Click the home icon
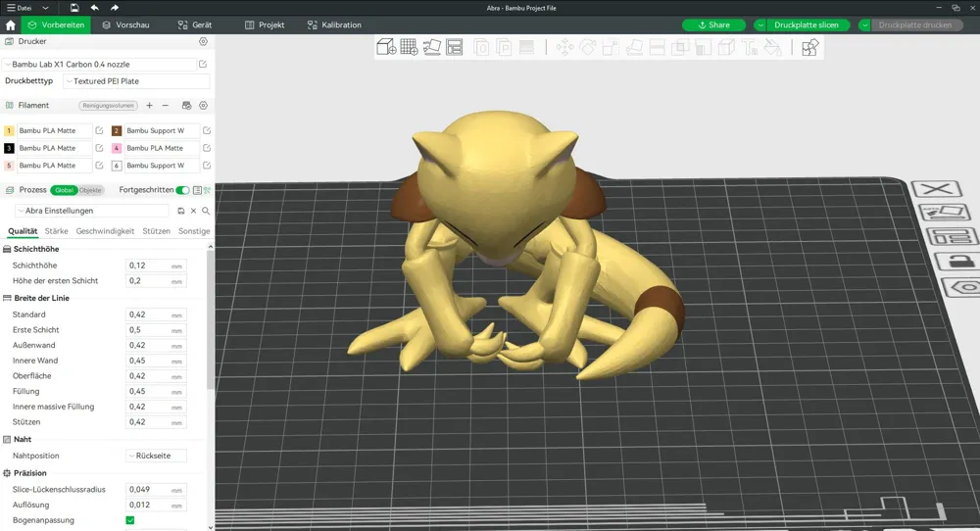This screenshot has width=980, height=531. pos(10,25)
